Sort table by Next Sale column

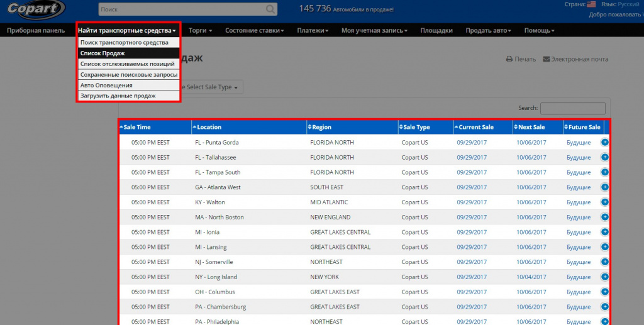point(538,127)
